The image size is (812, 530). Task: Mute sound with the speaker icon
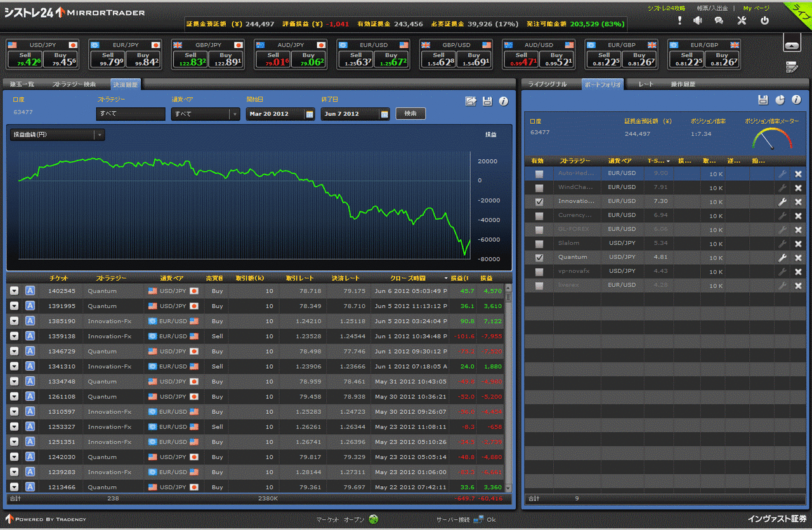[x=698, y=20]
